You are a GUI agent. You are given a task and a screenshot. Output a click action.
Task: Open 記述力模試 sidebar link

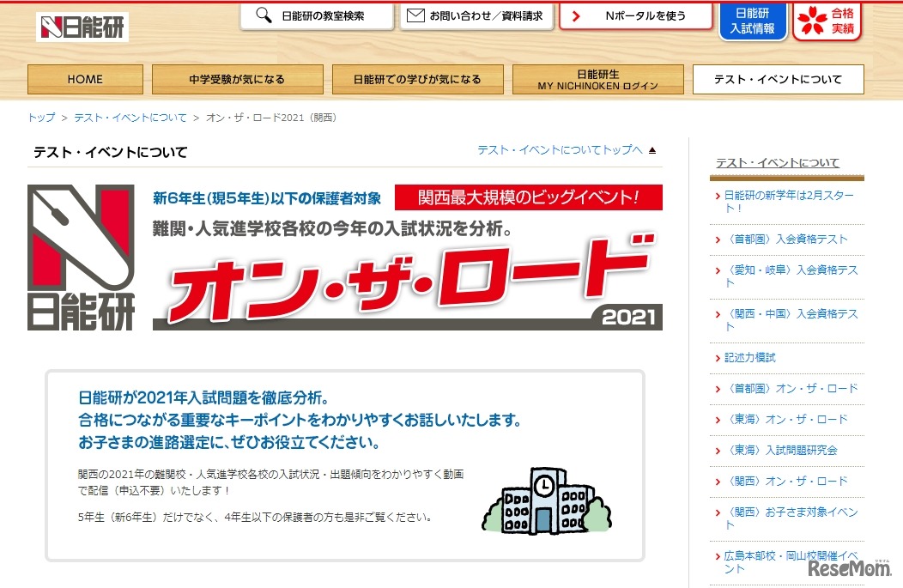(x=749, y=358)
